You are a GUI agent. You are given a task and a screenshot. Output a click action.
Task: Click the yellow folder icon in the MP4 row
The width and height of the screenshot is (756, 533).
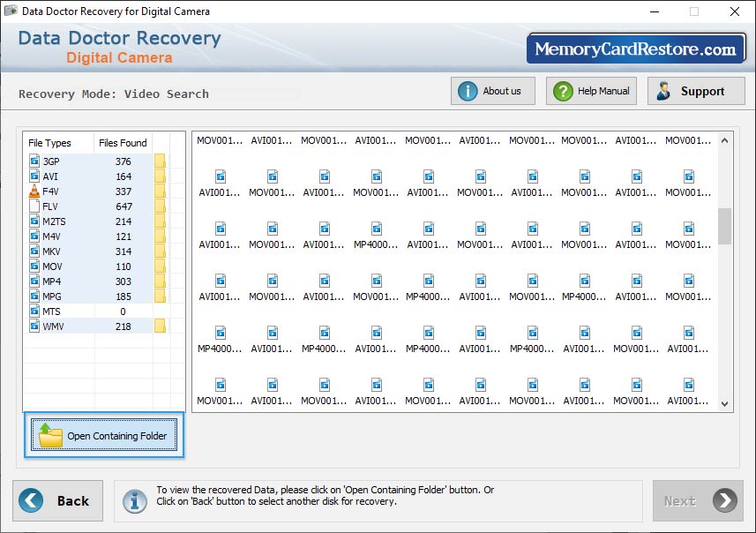pos(160,281)
